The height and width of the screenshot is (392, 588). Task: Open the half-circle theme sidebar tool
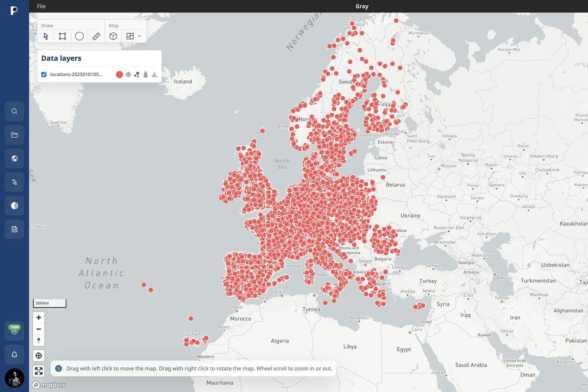point(14,206)
